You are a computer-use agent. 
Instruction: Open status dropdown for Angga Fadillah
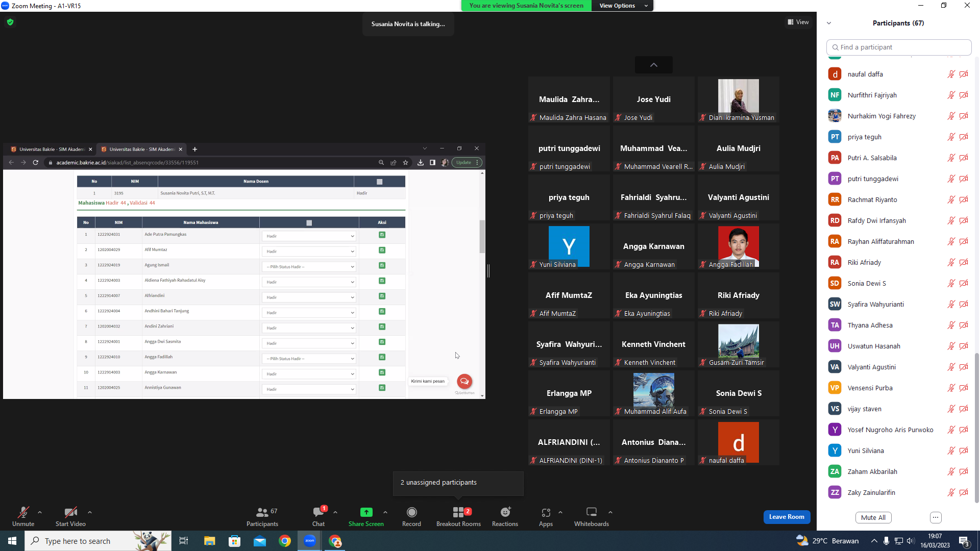309,358
